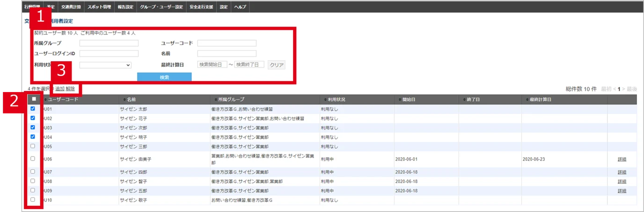Open the 設定 menu
This screenshot has width=644, height=212.
224,7
